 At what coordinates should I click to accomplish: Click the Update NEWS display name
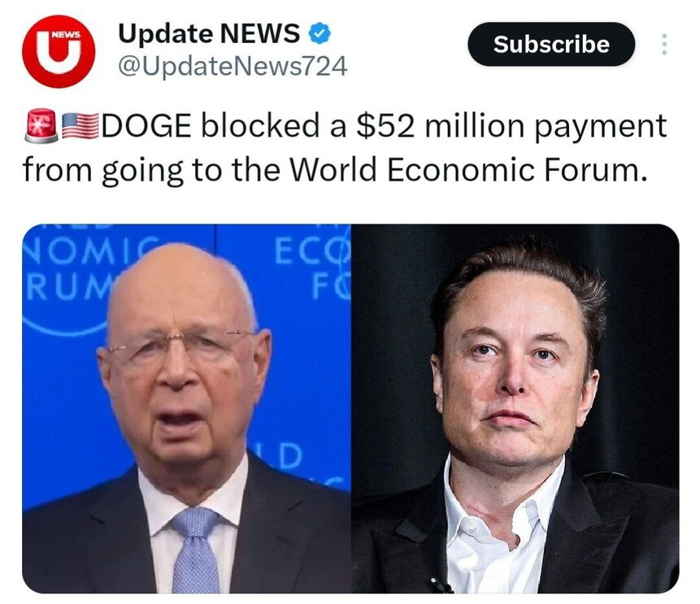coord(208,33)
